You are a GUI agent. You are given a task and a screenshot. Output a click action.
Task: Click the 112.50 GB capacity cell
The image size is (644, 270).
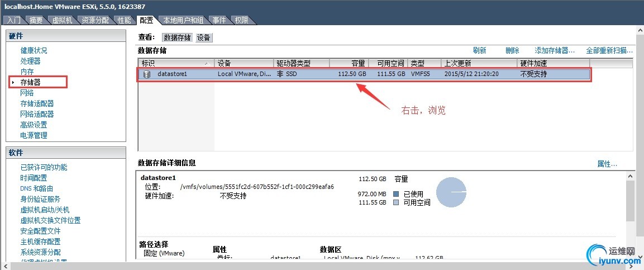pos(351,74)
